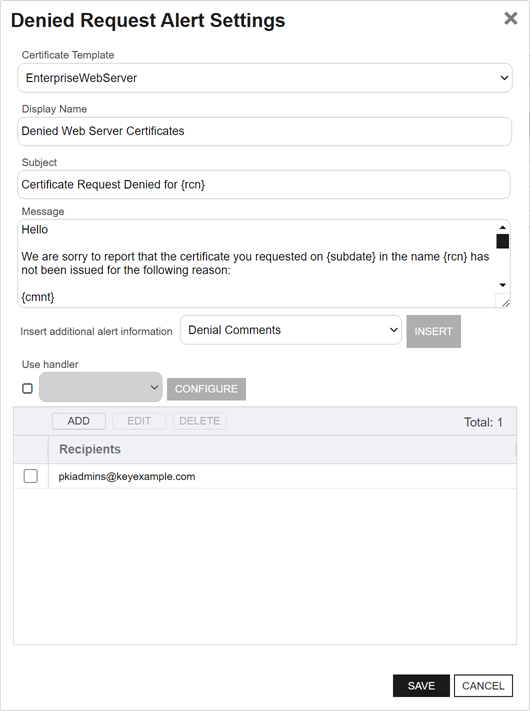Viewport: 530px width, 711px height.
Task: Open the Certificate Template dropdown
Action: [x=265, y=78]
